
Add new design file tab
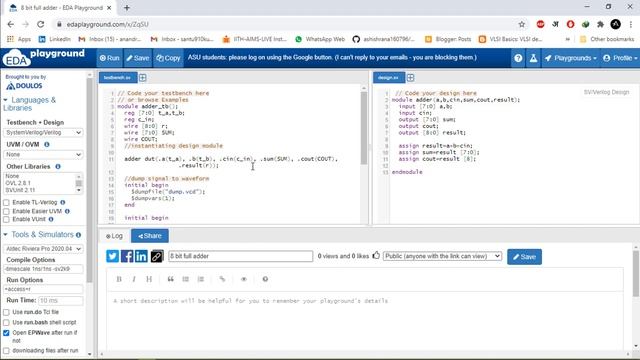pos(410,78)
